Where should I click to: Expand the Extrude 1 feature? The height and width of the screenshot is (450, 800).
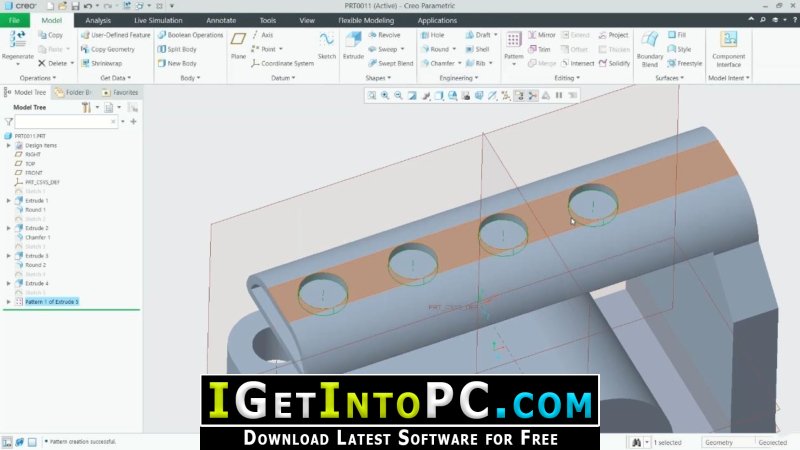9,201
